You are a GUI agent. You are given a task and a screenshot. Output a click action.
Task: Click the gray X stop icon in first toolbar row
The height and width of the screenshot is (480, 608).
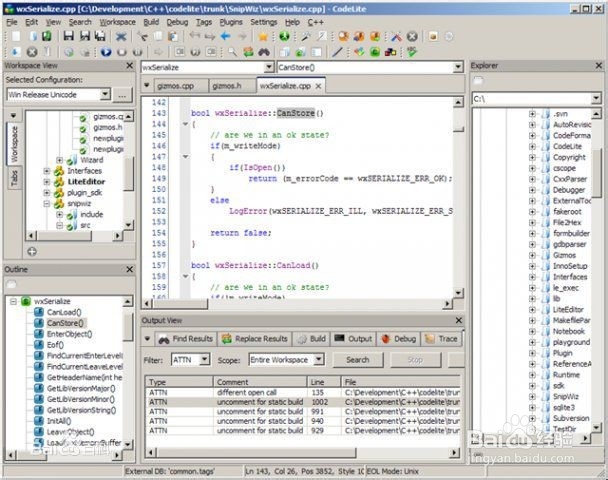pyautogui.click(x=412, y=36)
